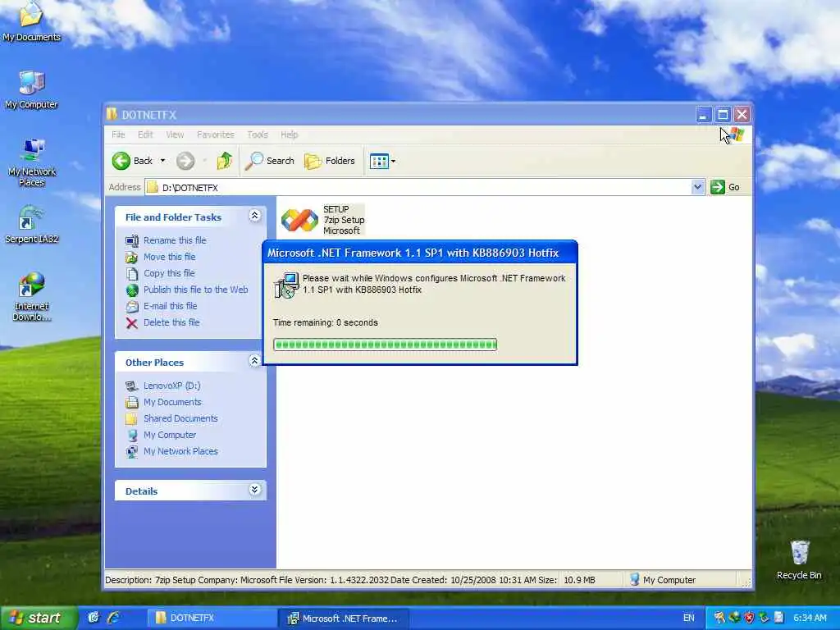Open My Documents from Other Places
The width and height of the screenshot is (840, 630).
coord(172,402)
